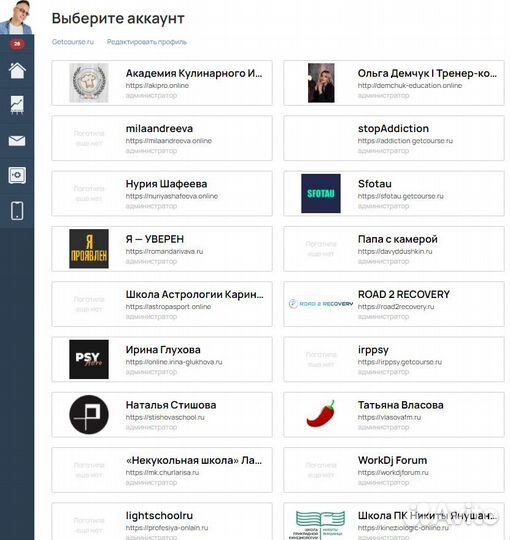Click the red chili pepper logo
The width and height of the screenshot is (510, 540).
click(x=321, y=414)
